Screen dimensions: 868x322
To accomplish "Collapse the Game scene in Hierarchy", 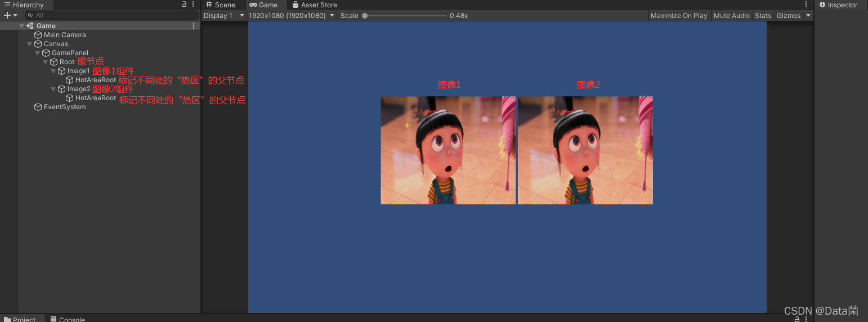I will [22, 26].
